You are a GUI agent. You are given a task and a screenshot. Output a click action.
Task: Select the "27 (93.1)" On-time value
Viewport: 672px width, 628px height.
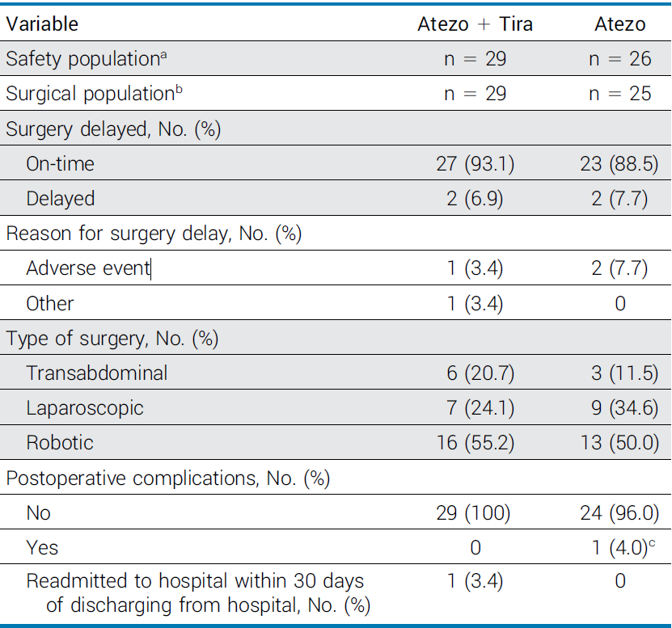pos(475,164)
